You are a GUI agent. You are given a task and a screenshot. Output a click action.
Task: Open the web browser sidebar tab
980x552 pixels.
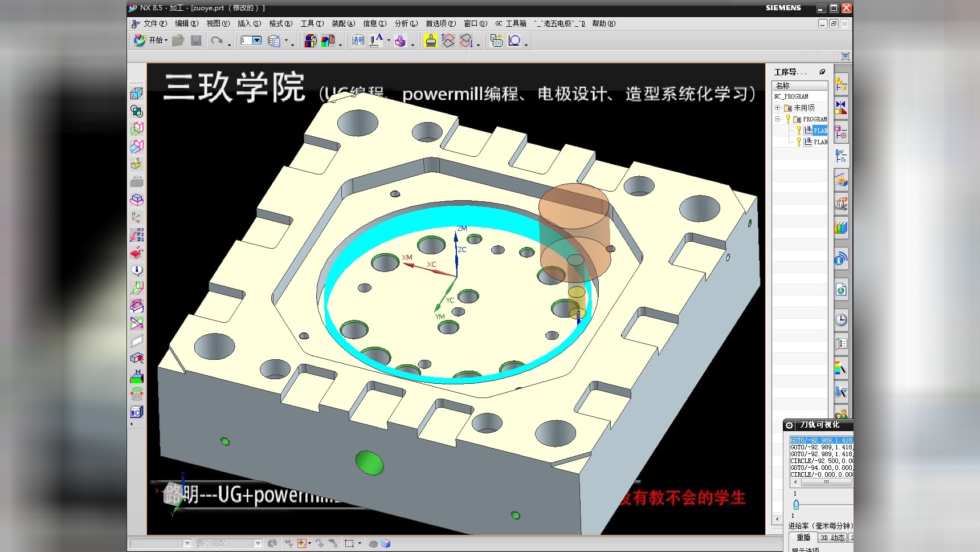pos(841,290)
